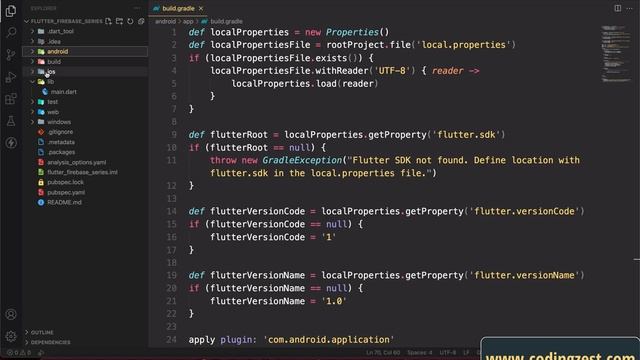Click the Ln/Col cursor position in status bar
640x360 pixels.
[x=383, y=353]
